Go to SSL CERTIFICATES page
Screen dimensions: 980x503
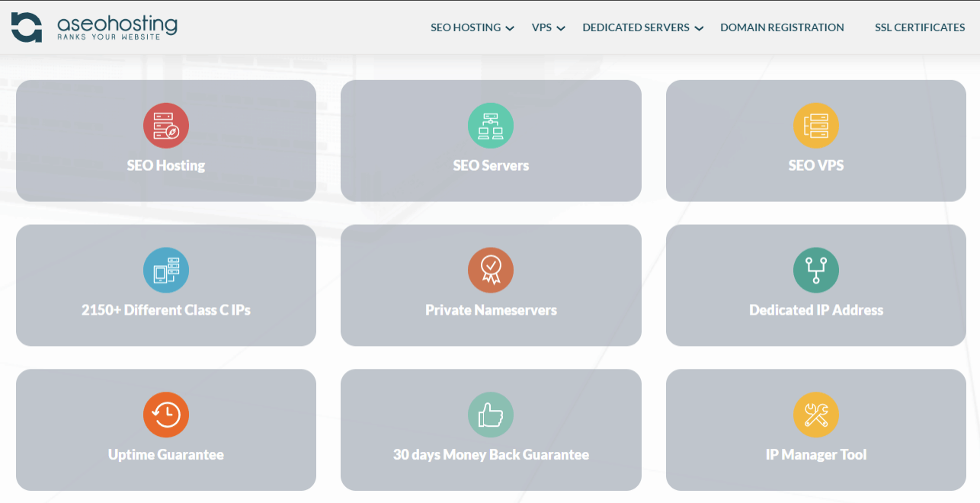(920, 27)
